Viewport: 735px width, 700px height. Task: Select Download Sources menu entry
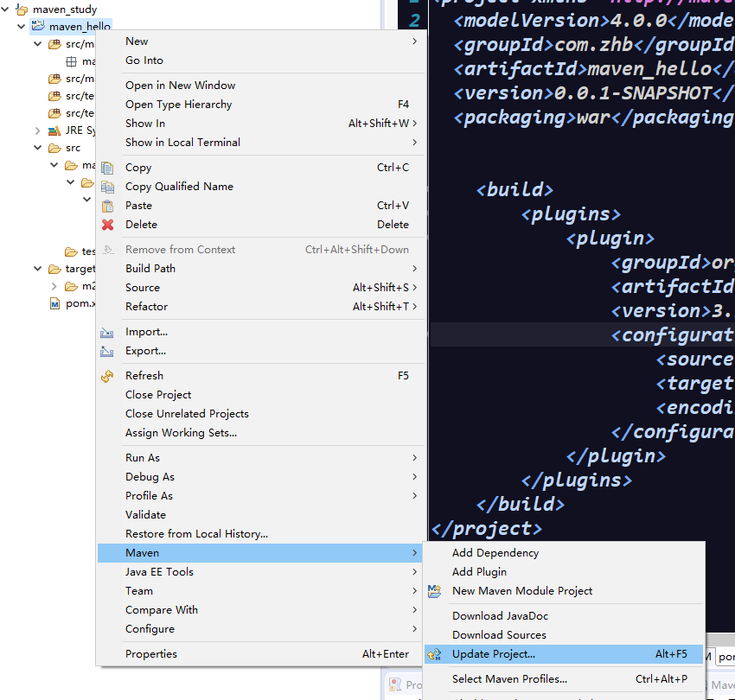(499, 635)
